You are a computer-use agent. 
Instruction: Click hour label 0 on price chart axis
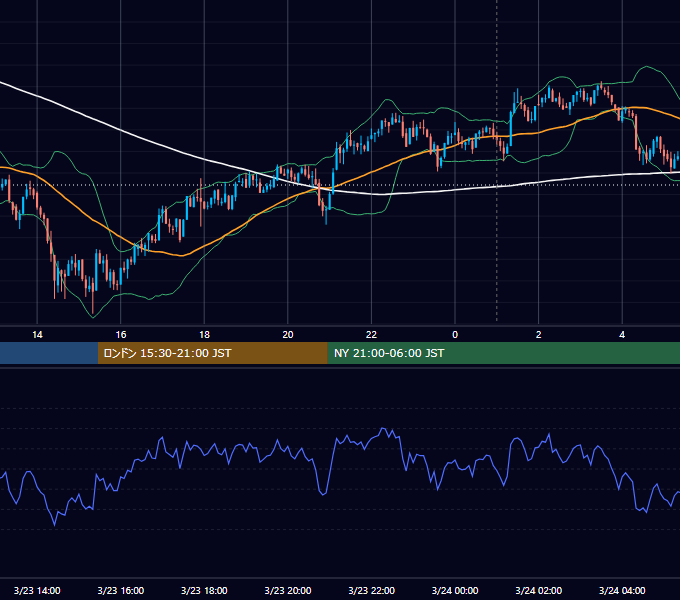coord(455,335)
